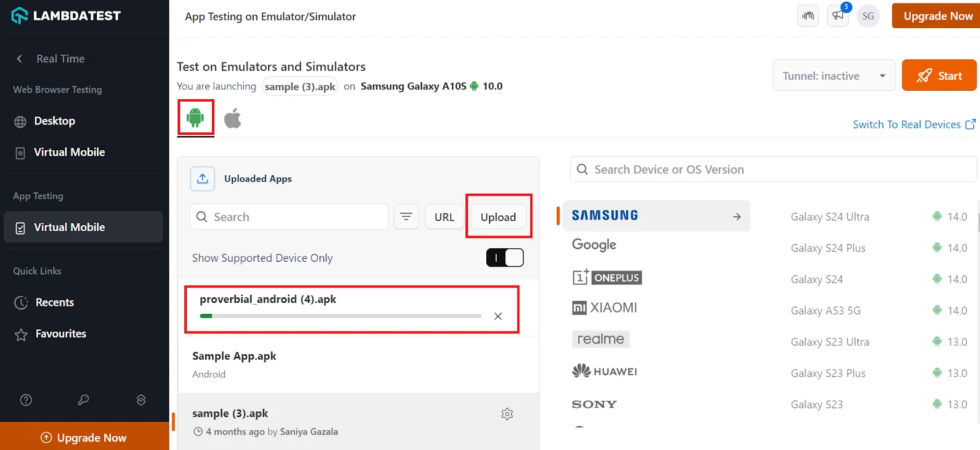Click 13.0 version for Galaxy S23 Ultra
This screenshot has width=980, height=450.
pos(957,341)
